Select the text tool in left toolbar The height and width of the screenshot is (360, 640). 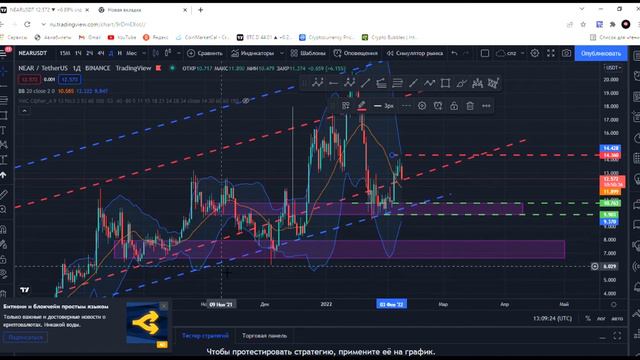(x=4, y=130)
